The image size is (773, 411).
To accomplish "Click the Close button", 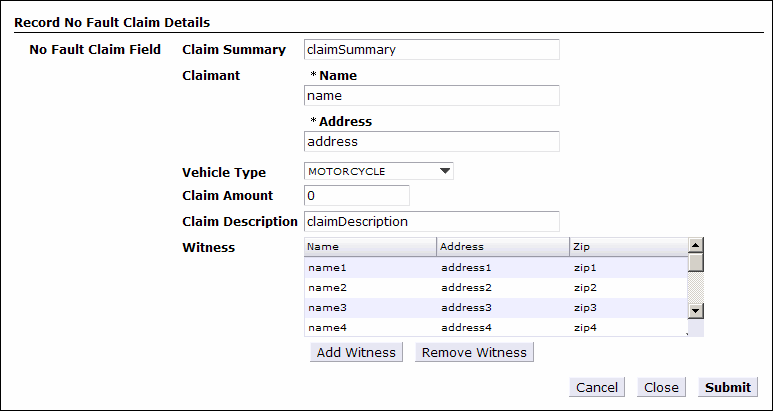I will (x=661, y=388).
